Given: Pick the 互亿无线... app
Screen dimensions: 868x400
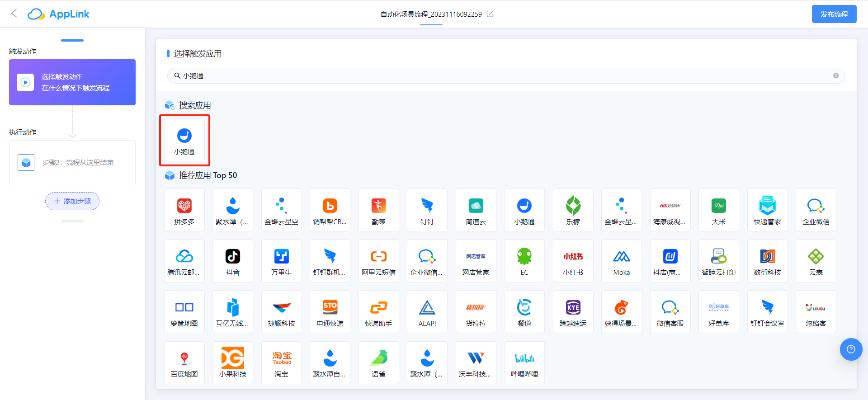Looking at the screenshot, I should [233, 312].
